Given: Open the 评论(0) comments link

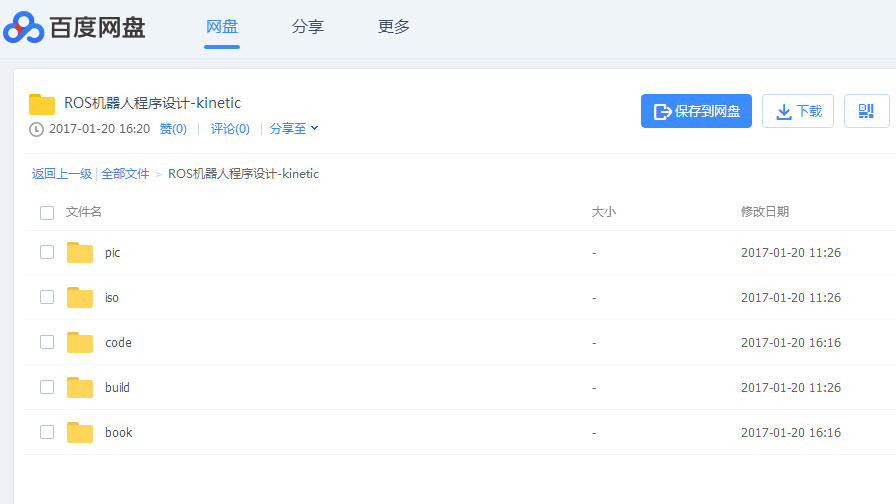Looking at the screenshot, I should (230, 129).
